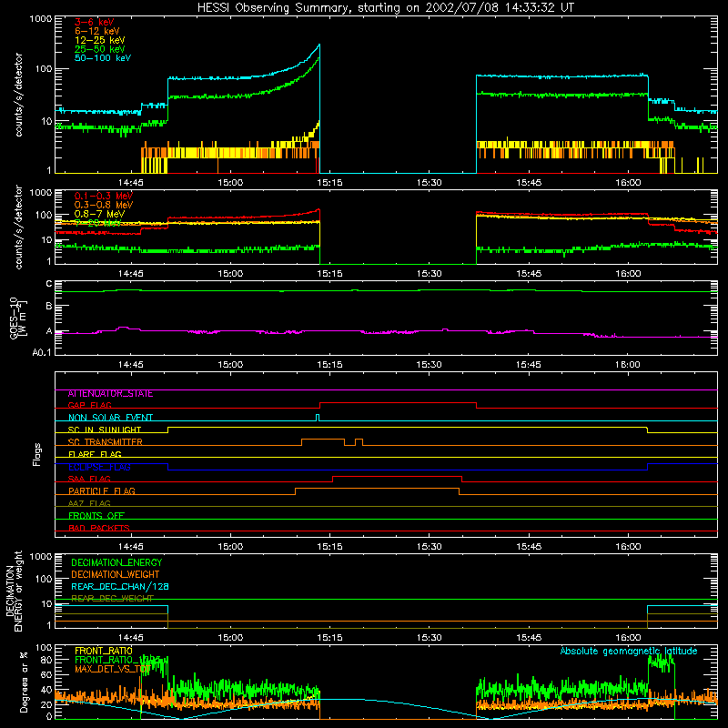
Task: Click the 12-25 keV legend entry
Action: click(100, 40)
